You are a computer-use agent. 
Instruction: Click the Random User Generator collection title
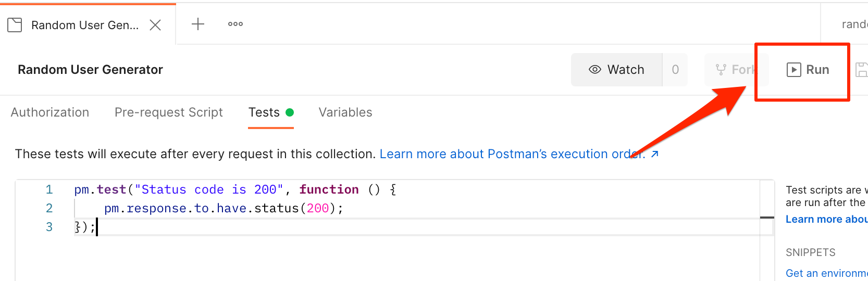tap(90, 70)
